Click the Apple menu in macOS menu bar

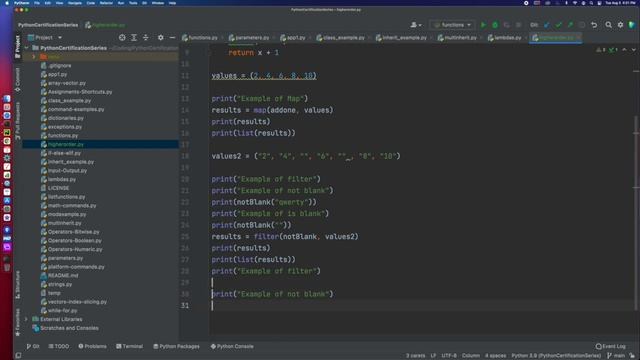pyautogui.click(x=7, y=3)
